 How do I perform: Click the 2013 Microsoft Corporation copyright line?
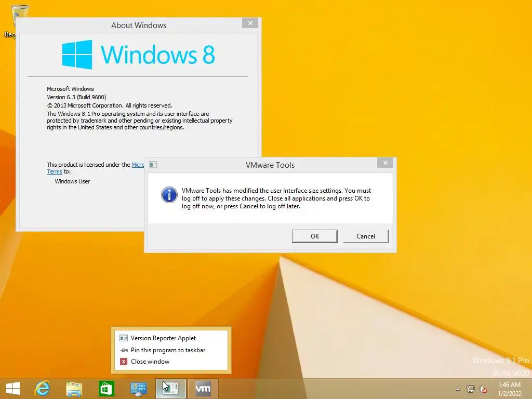pyautogui.click(x=110, y=105)
